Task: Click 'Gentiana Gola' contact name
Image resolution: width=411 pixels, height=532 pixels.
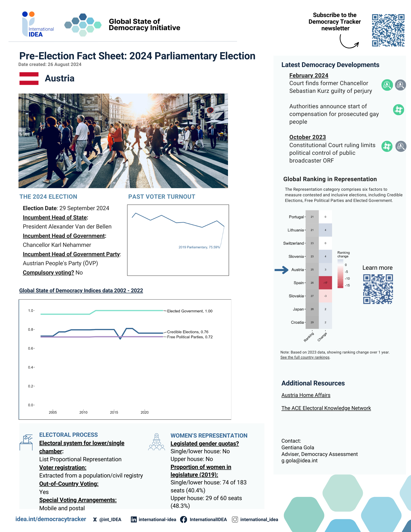Action: [x=298, y=447]
